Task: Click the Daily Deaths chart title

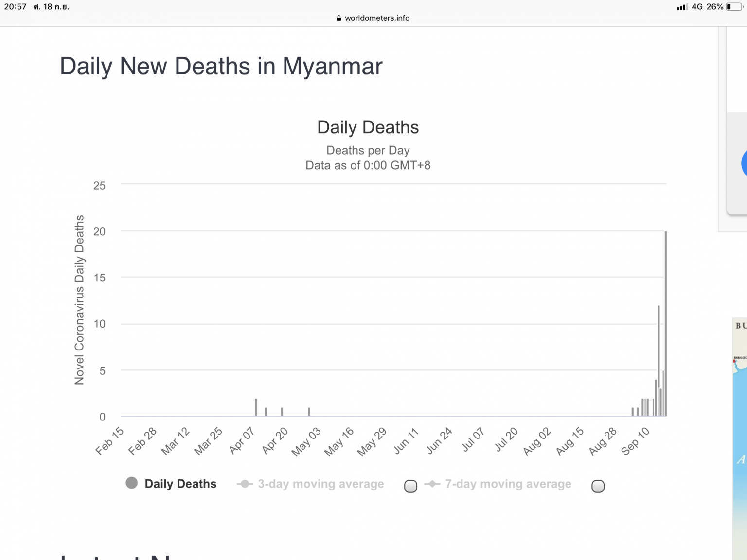Action: [368, 127]
